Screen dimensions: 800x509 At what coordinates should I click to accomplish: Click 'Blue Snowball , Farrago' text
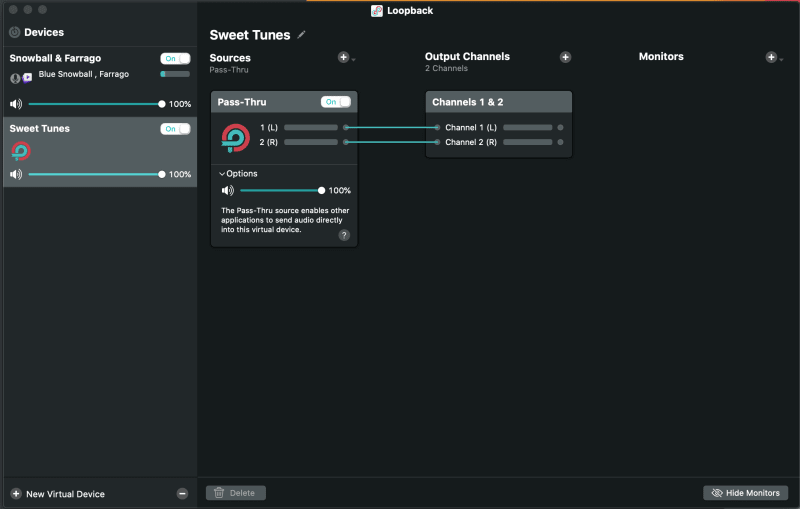point(84,74)
